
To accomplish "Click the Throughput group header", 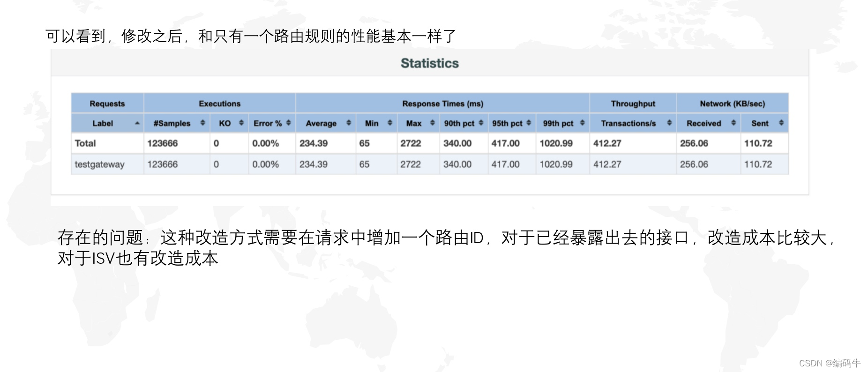I will (x=633, y=104).
